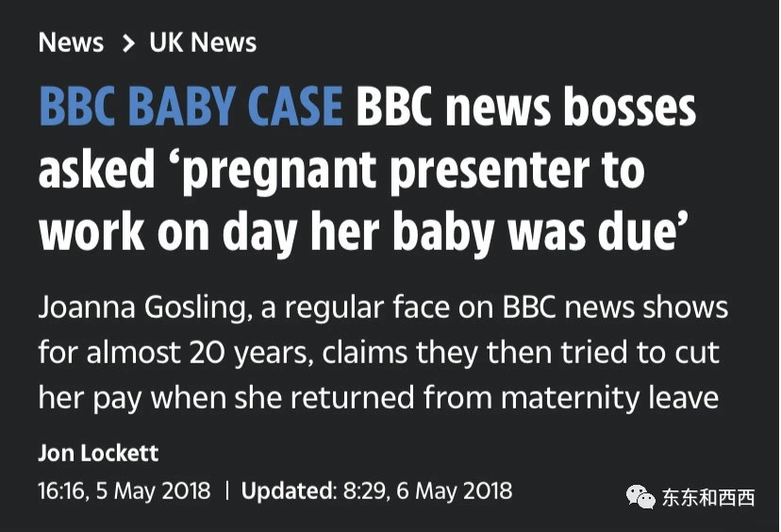
Task: Click the headline line 'asked pregnant presenter to'
Action: (x=341, y=172)
